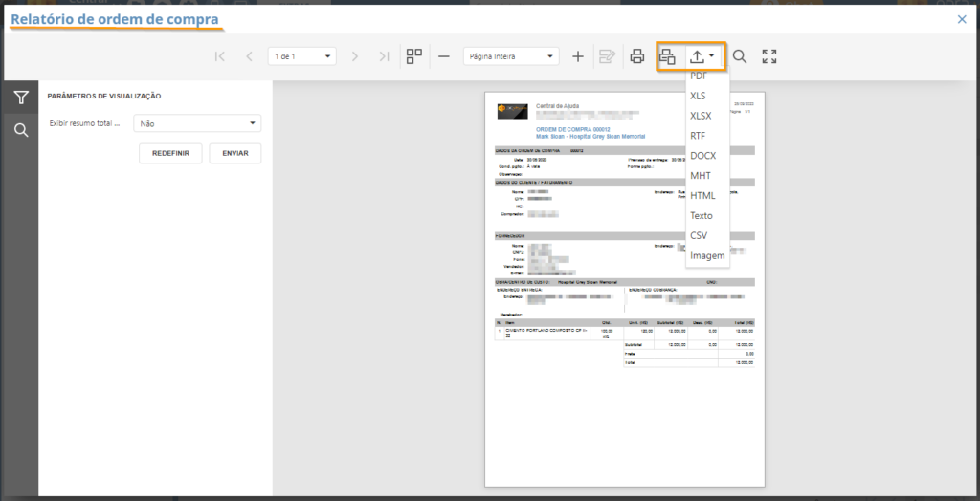This screenshot has width=980, height=501.
Task: Click 'ORDEM DE COMPRA 000012' heading in the report
Action: [572, 129]
